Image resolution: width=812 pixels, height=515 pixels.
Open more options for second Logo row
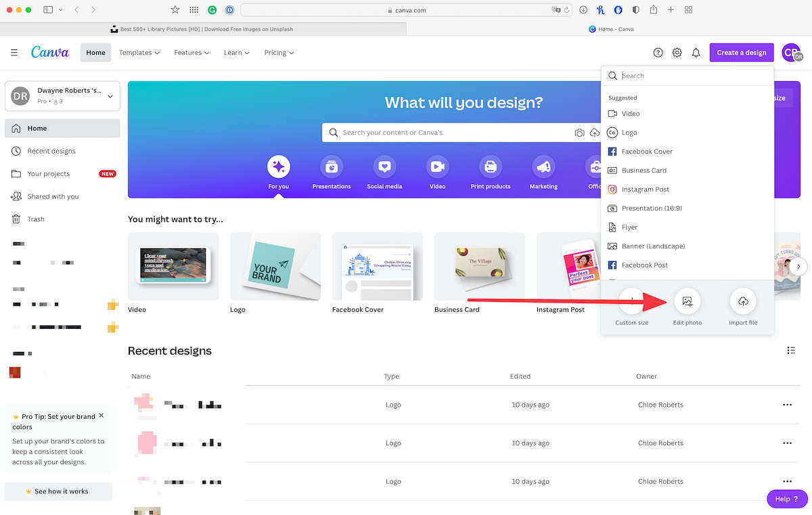coord(787,443)
